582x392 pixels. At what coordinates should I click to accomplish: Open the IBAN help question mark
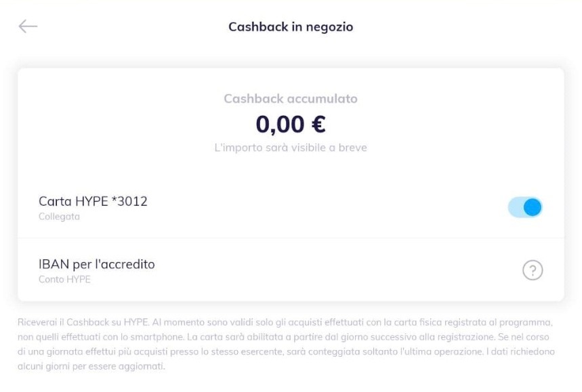pos(533,270)
